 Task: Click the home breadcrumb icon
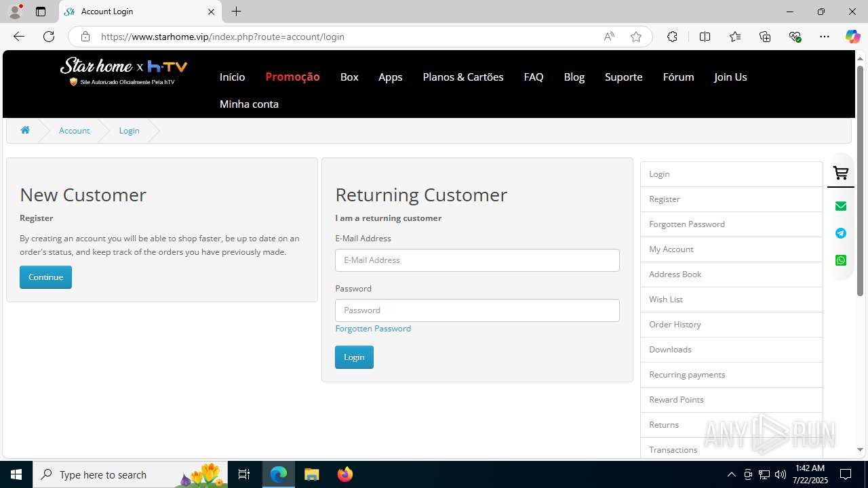25,130
